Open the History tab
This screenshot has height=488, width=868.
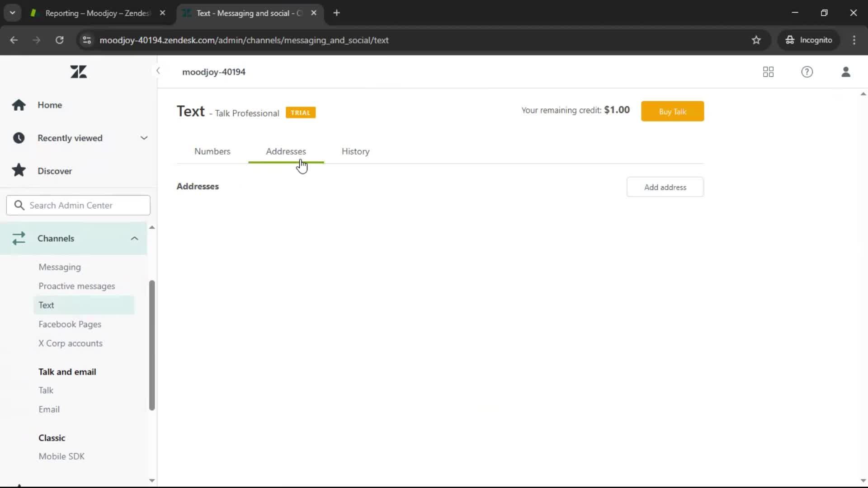click(355, 151)
